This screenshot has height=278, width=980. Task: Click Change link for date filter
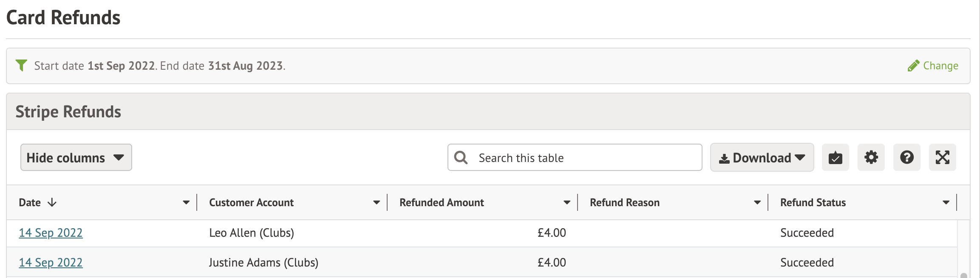pos(940,66)
